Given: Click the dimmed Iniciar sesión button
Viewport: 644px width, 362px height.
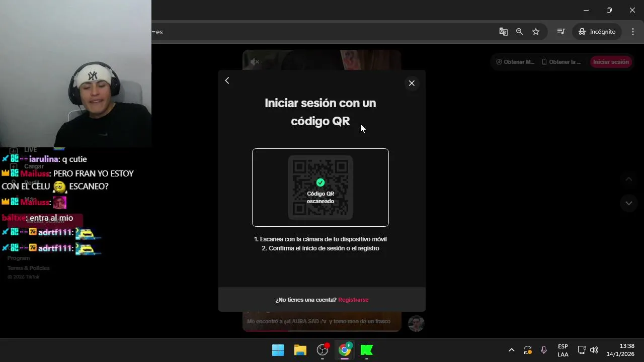Looking at the screenshot, I should pos(611,62).
